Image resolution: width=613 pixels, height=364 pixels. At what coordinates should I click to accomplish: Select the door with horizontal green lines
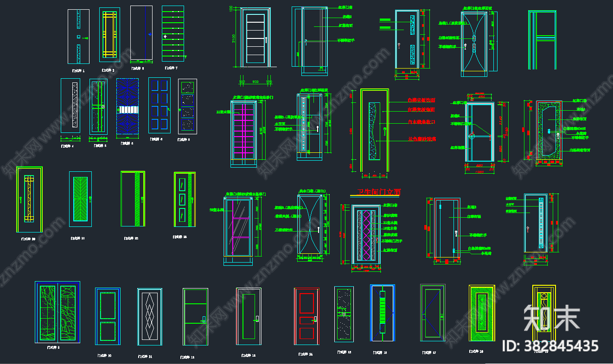173,33
